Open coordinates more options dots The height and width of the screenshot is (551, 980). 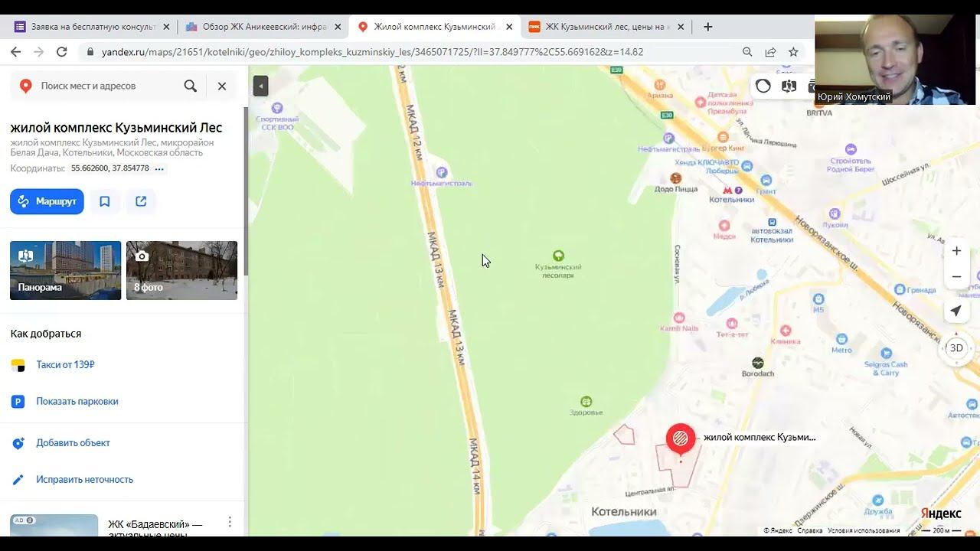coord(159,168)
